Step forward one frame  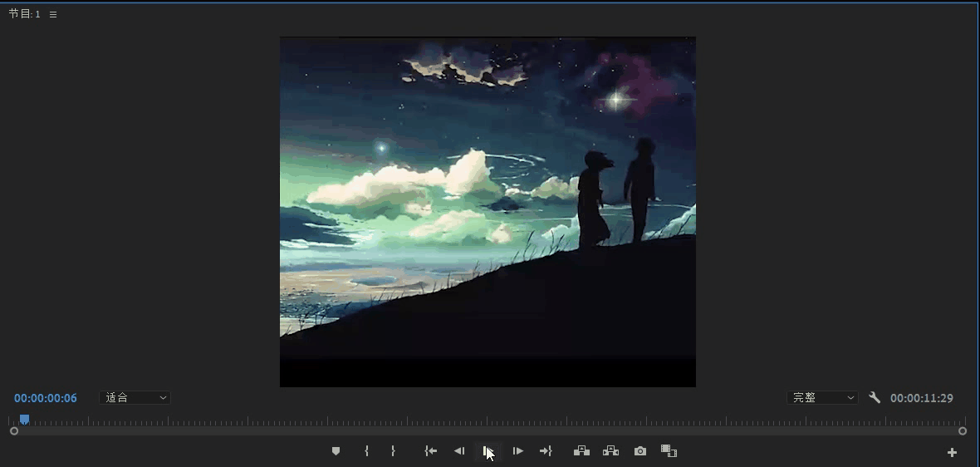tap(517, 451)
